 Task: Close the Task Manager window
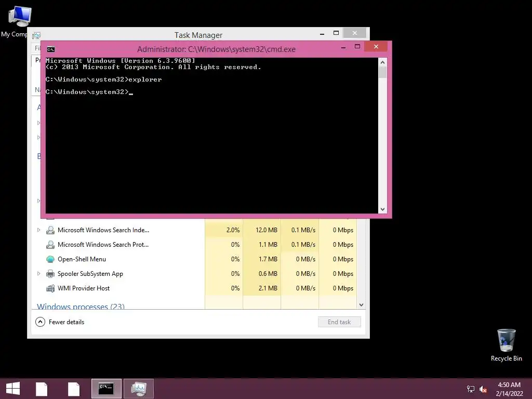click(x=354, y=33)
